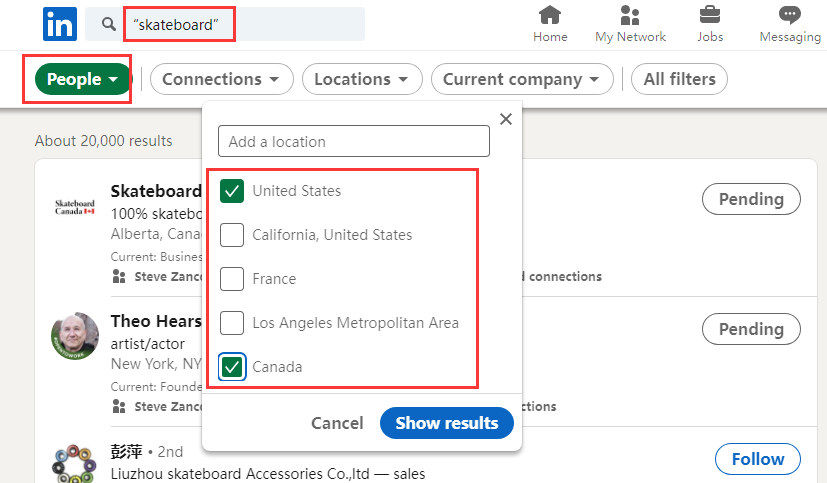Open the Jobs briefcase icon
This screenshot has width=827, height=483.
(x=710, y=16)
